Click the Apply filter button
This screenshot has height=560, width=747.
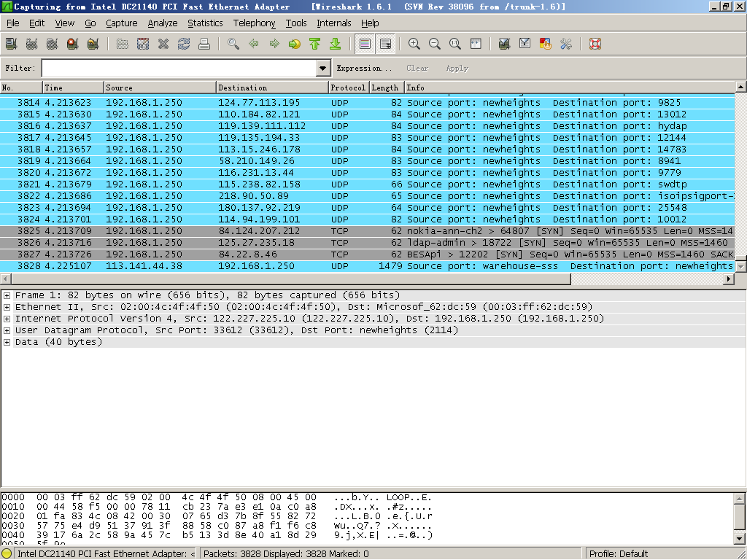pos(457,68)
